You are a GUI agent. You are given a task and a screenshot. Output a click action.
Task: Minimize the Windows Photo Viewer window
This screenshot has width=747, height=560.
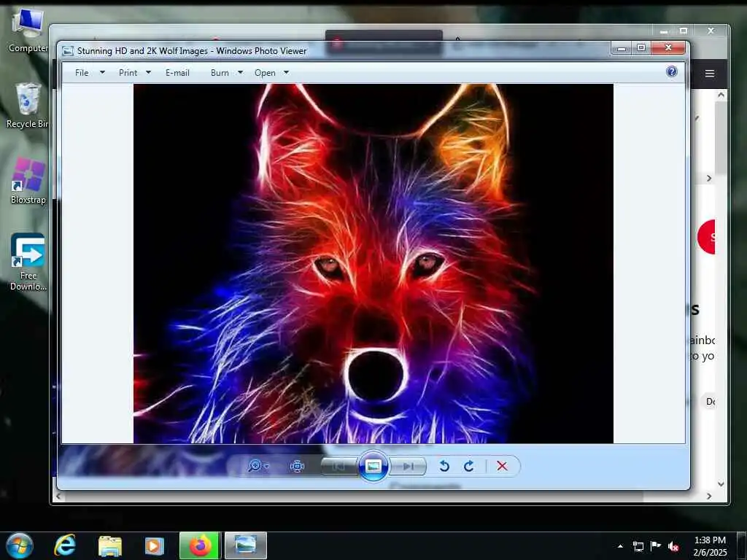(x=621, y=47)
